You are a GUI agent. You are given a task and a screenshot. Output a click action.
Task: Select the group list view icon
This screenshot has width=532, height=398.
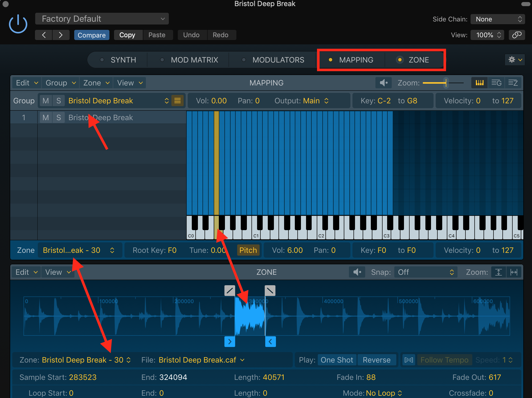[496, 83]
